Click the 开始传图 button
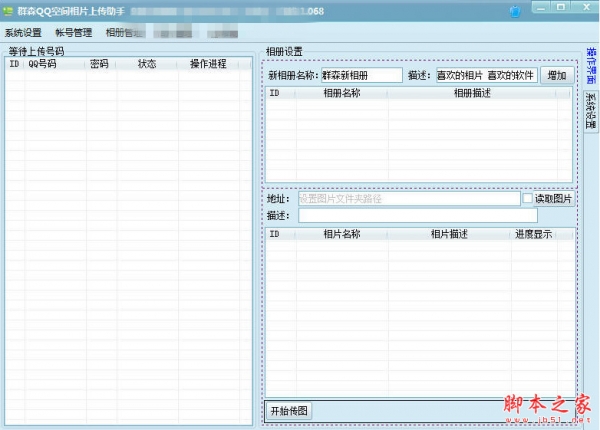This screenshot has height=430, width=600. [289, 411]
